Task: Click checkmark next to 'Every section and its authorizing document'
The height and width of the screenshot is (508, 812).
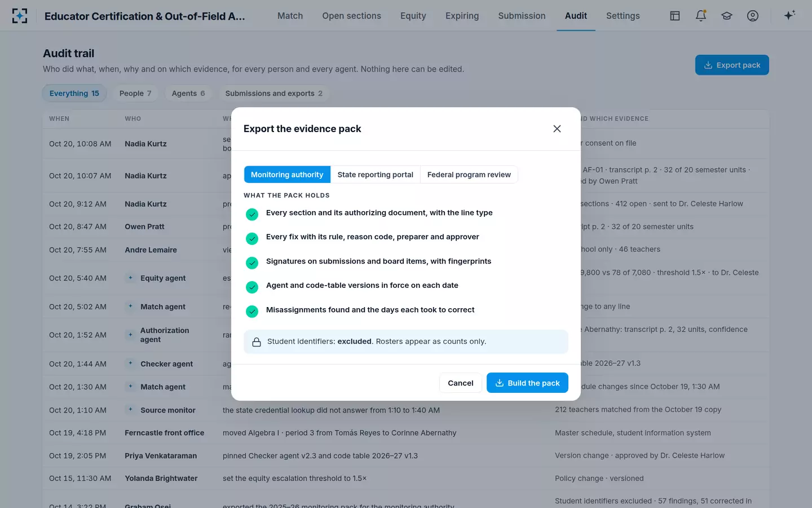Action: pyautogui.click(x=252, y=214)
